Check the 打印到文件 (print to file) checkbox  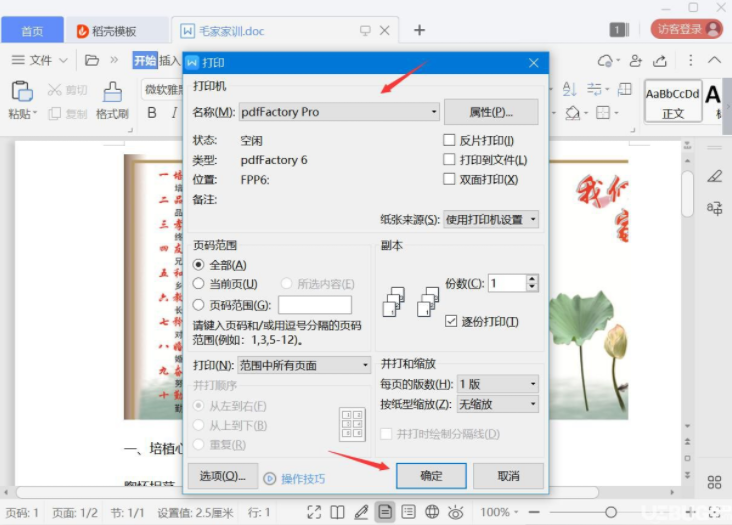449,160
